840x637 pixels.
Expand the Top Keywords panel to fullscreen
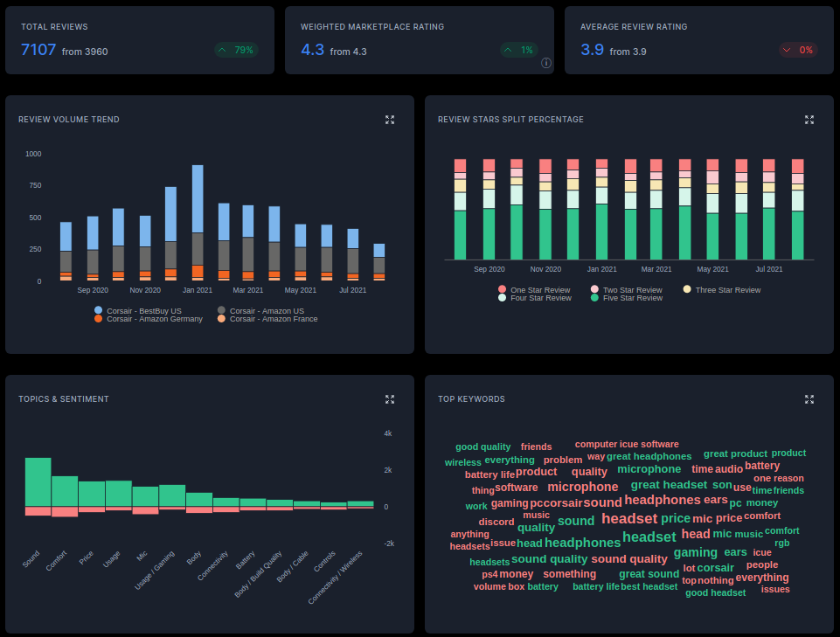click(x=809, y=399)
